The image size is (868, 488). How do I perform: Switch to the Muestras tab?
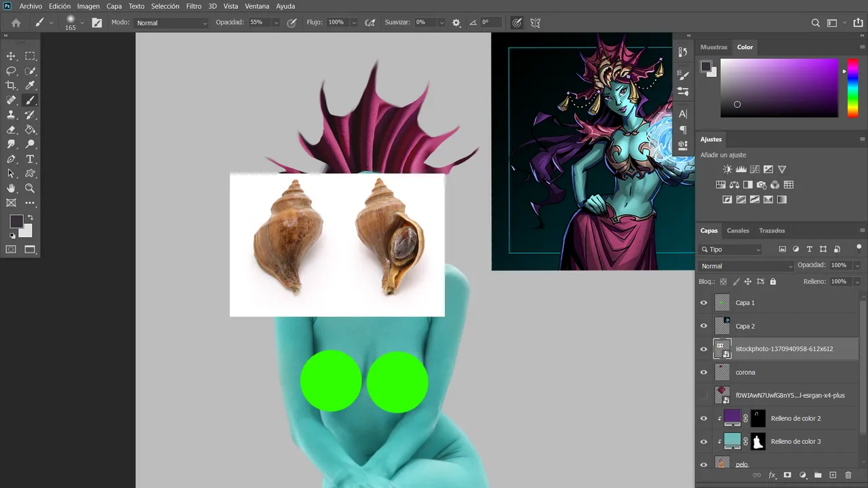click(x=713, y=47)
